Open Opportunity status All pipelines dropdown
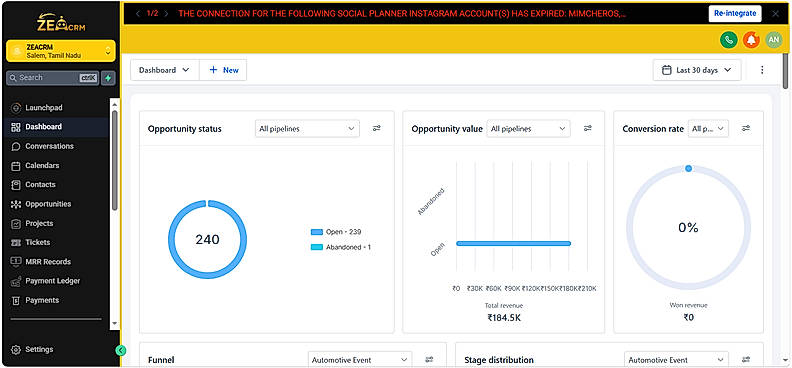Image resolution: width=792 pixels, height=368 pixels. point(307,129)
